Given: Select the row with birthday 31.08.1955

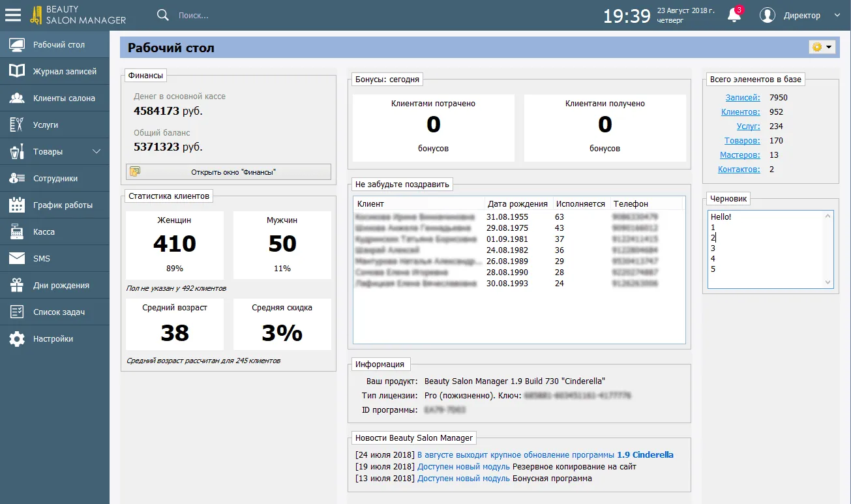Looking at the screenshot, I should point(518,216).
